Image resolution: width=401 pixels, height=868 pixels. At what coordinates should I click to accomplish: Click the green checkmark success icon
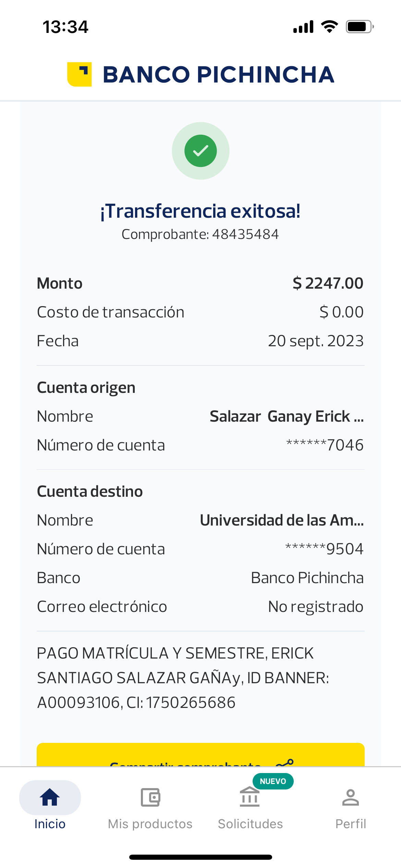(x=200, y=151)
